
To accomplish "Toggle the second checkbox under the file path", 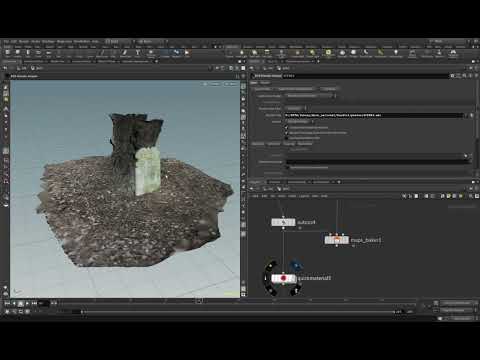I will point(286,133).
